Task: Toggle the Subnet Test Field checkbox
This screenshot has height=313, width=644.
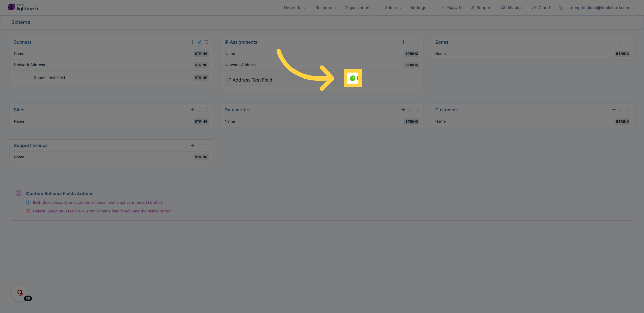Action: pos(16,77)
